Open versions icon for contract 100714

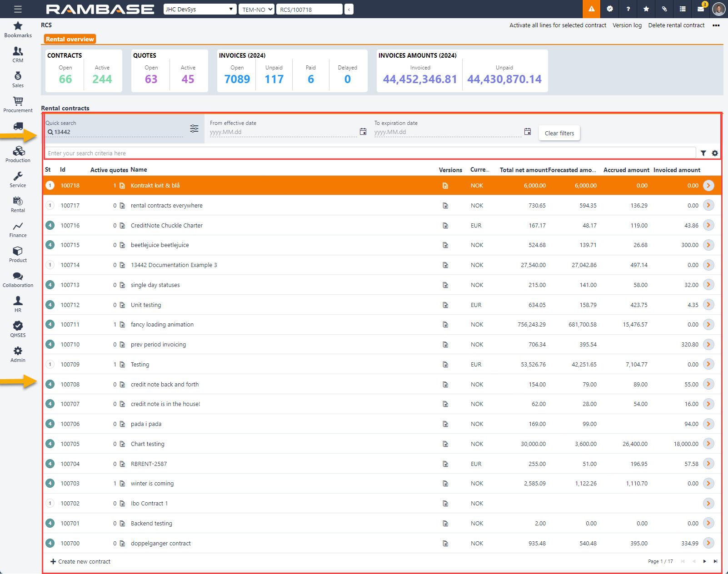(445, 265)
